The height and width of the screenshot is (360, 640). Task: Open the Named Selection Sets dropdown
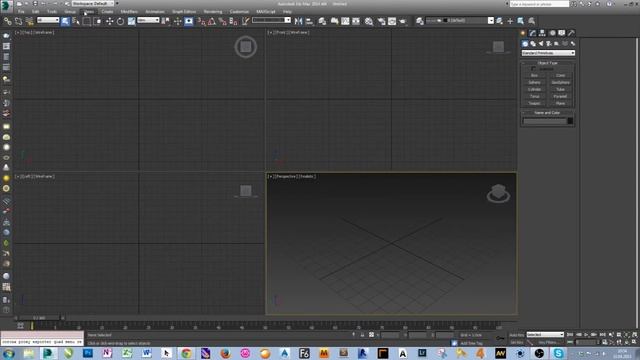click(271, 20)
